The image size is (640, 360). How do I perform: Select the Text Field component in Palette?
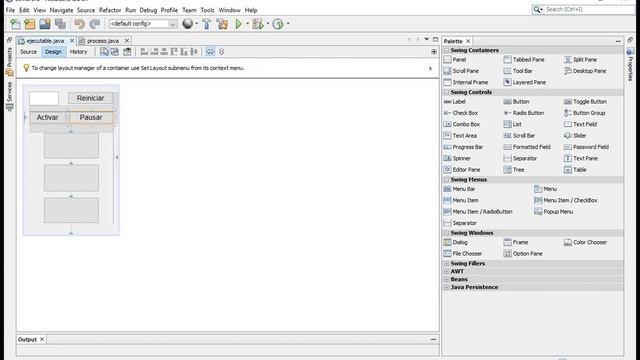coord(580,124)
